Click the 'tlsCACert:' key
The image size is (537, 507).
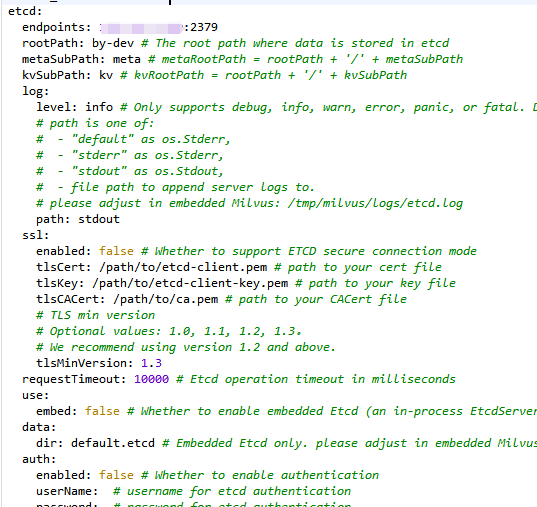click(x=71, y=299)
